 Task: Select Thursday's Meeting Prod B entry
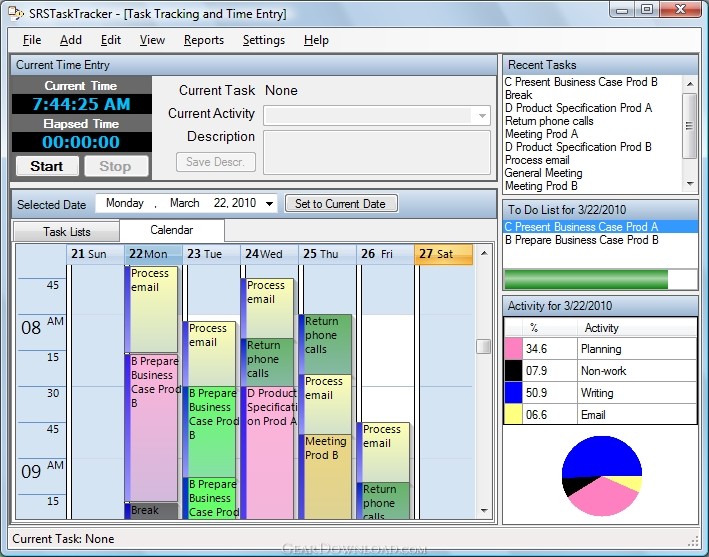tap(326, 476)
